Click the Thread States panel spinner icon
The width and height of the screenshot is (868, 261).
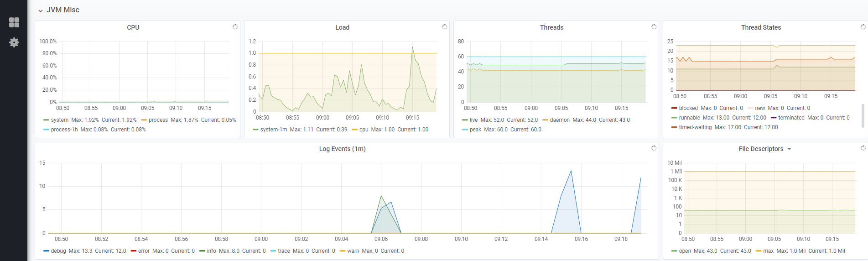(863, 27)
